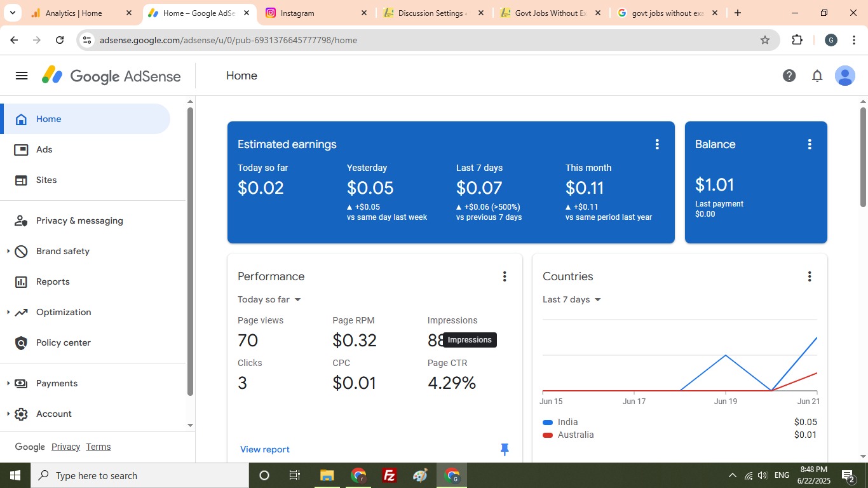Open Chrome three-dot menu
Screen dimensions: 868x488
tap(854, 40)
